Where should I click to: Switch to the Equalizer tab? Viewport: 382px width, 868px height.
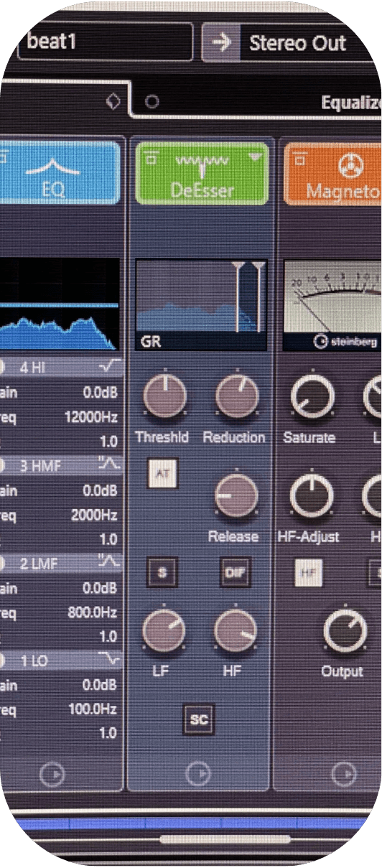pos(350,103)
